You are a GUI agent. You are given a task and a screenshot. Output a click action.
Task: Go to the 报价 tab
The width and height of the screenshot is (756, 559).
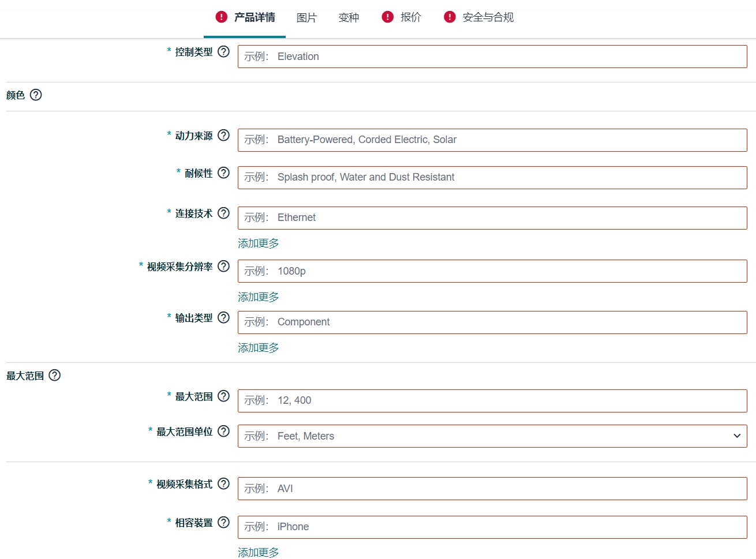point(410,17)
